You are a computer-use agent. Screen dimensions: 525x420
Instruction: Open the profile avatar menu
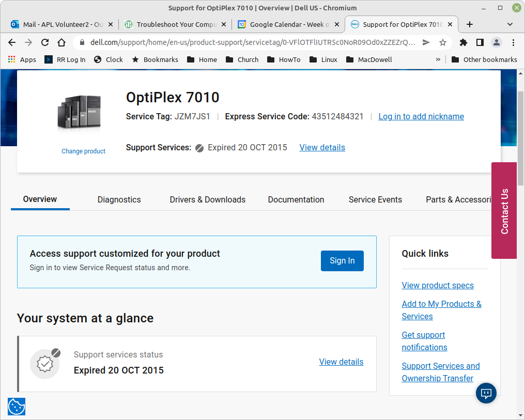[497, 42]
